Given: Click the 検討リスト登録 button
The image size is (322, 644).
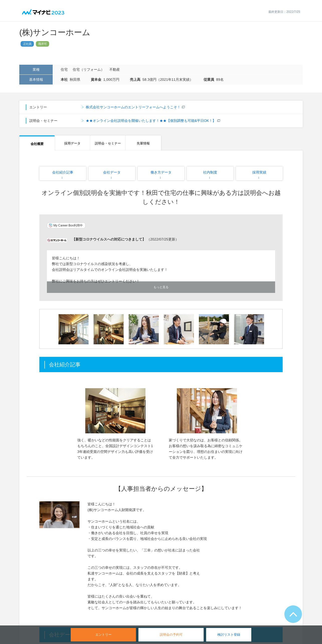Looking at the screenshot, I should tap(229, 634).
